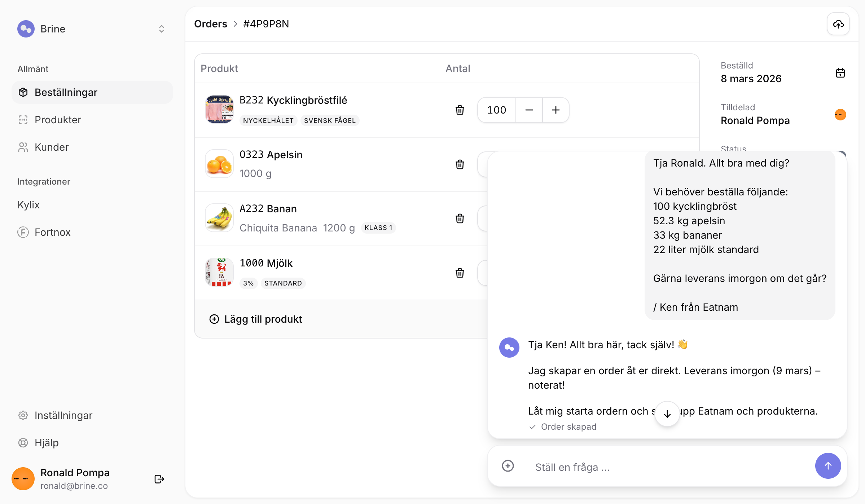
Task: Open the order date calendar icon
Action: [x=840, y=73]
